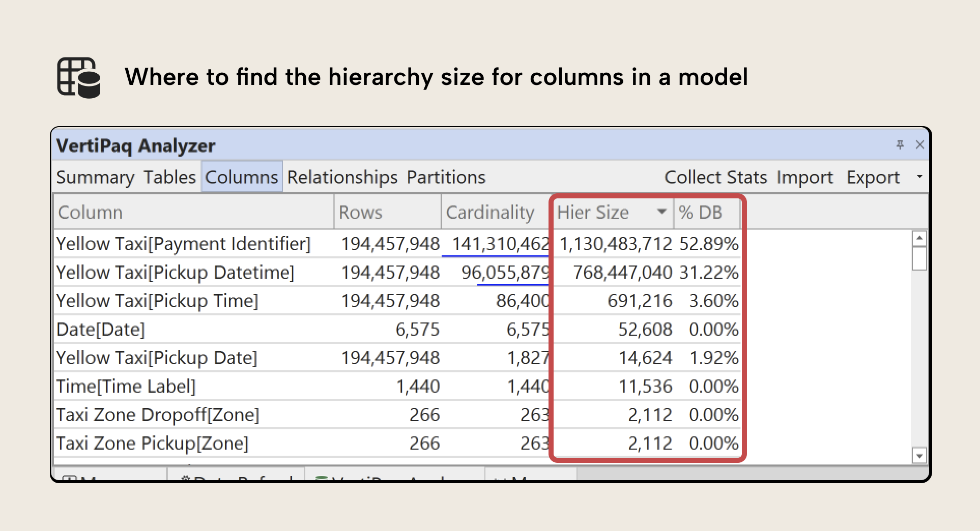
Task: Click the Import button
Action: click(805, 177)
